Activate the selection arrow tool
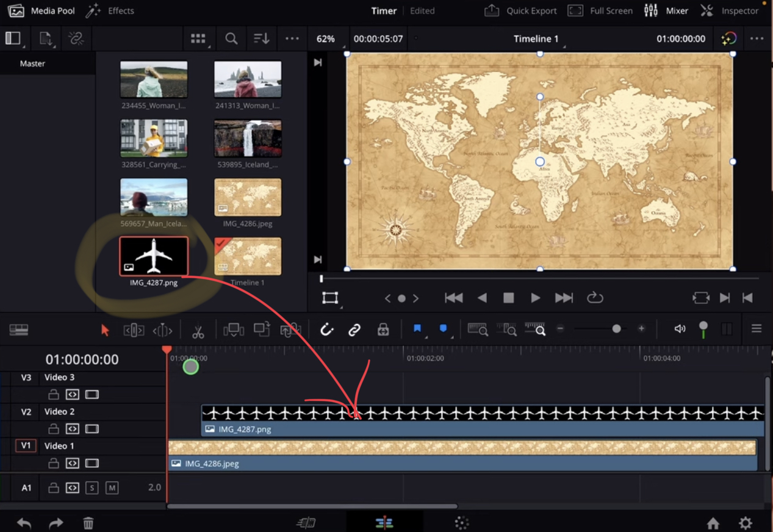 tap(105, 329)
